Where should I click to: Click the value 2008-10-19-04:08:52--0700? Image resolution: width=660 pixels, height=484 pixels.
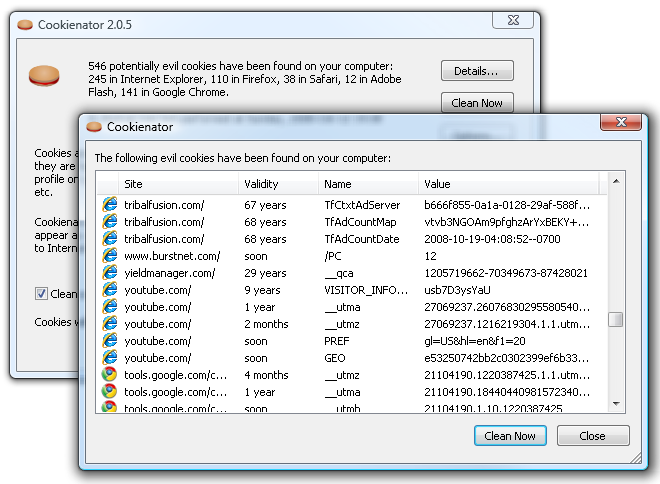pos(492,239)
